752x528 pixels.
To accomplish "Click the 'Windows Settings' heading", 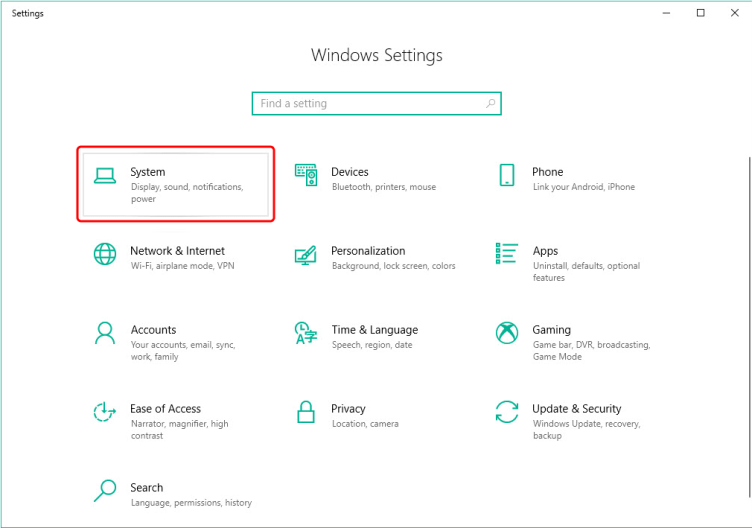I will point(376,55).
